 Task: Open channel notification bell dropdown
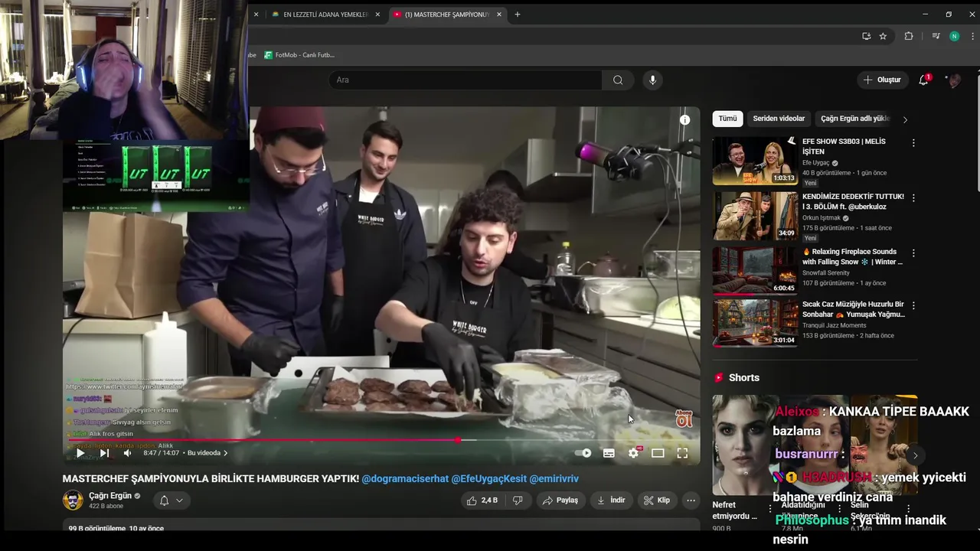click(171, 500)
